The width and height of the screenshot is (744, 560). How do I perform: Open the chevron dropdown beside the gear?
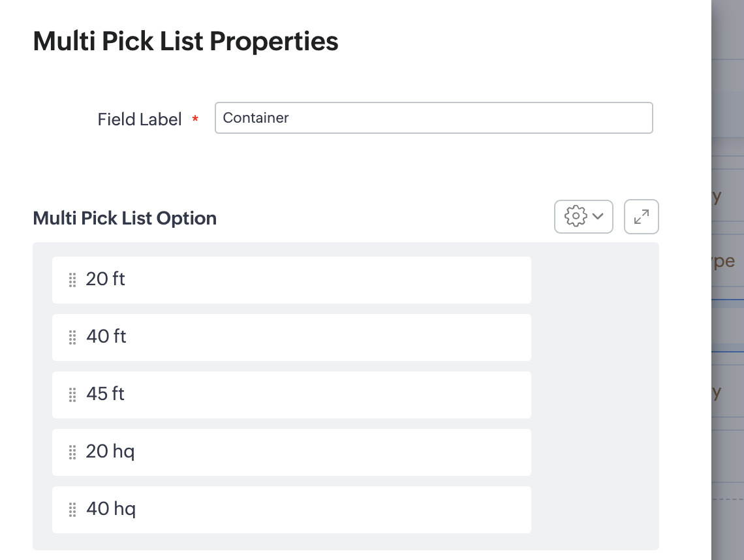click(x=598, y=217)
